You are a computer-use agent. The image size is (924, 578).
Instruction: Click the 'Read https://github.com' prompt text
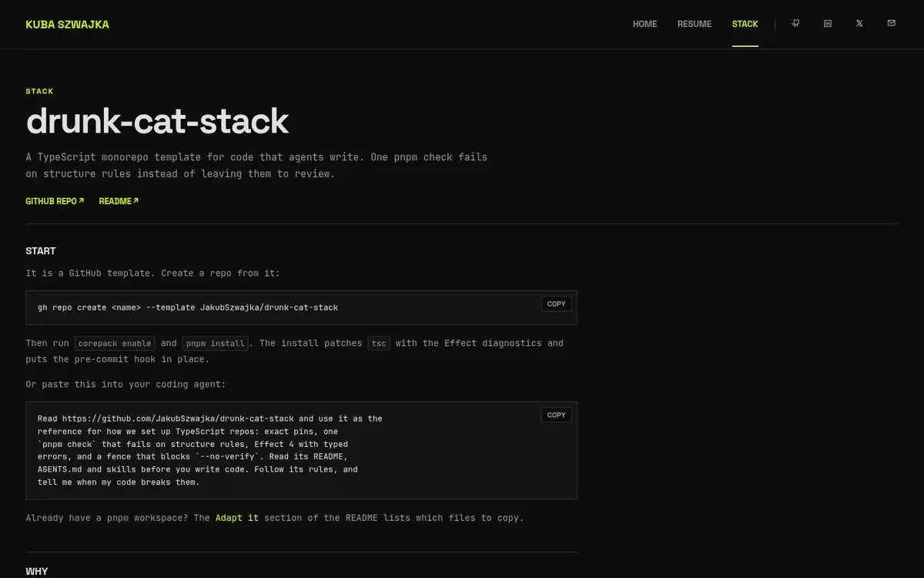pos(209,450)
